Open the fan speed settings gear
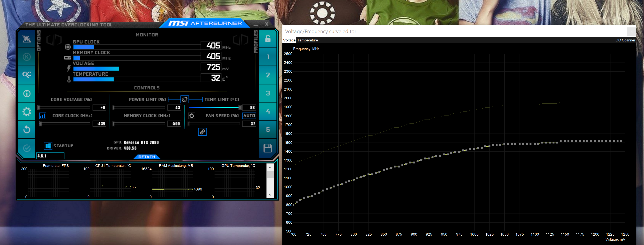The image size is (644, 245). coord(192,116)
